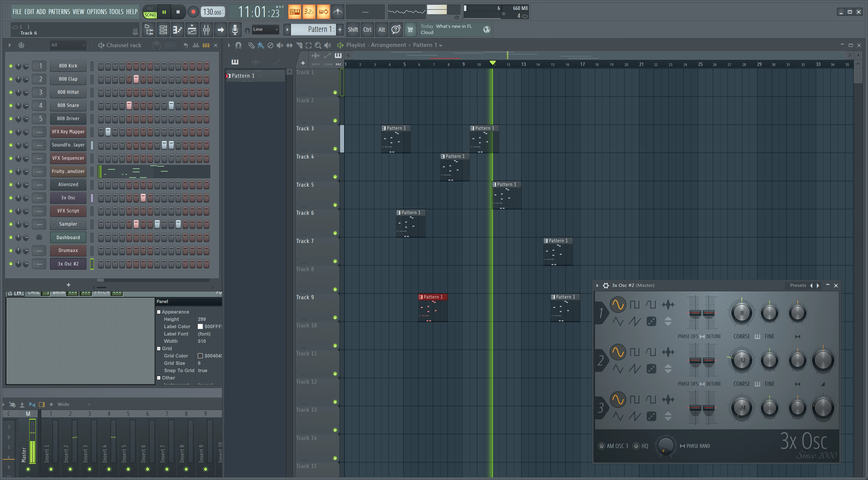Select the VFX Sequencer channel button
The width and height of the screenshot is (868, 480).
(68, 158)
